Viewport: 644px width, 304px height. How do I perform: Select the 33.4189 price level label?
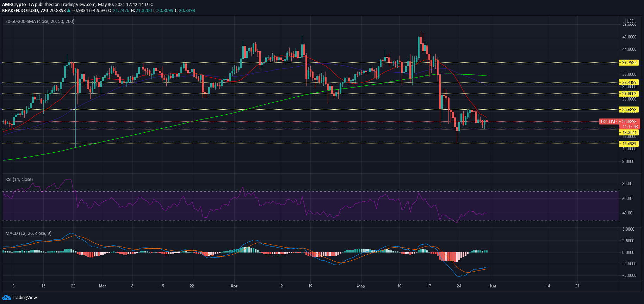pos(629,83)
